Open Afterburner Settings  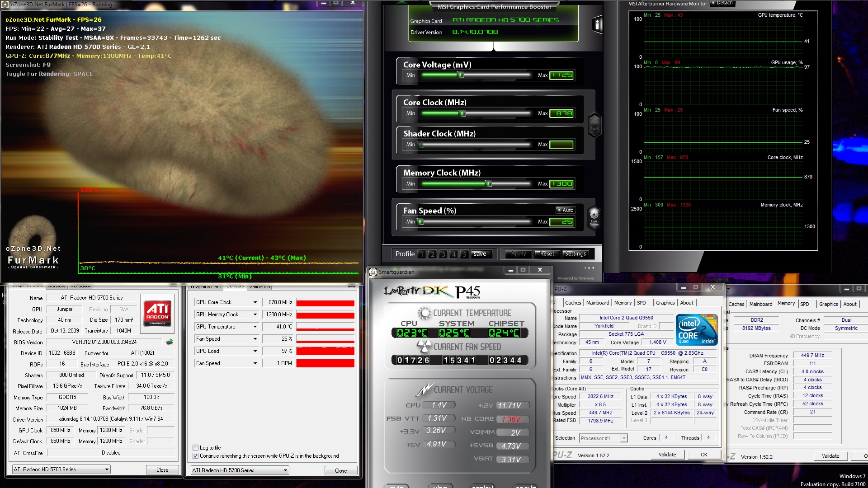(x=575, y=254)
